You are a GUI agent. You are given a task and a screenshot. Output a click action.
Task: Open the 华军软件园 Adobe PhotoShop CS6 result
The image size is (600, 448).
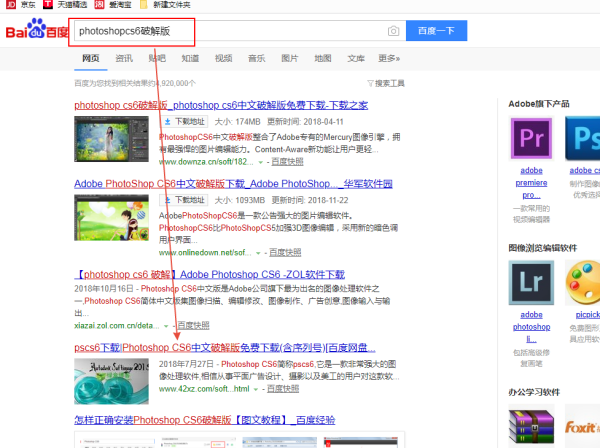pos(233,184)
